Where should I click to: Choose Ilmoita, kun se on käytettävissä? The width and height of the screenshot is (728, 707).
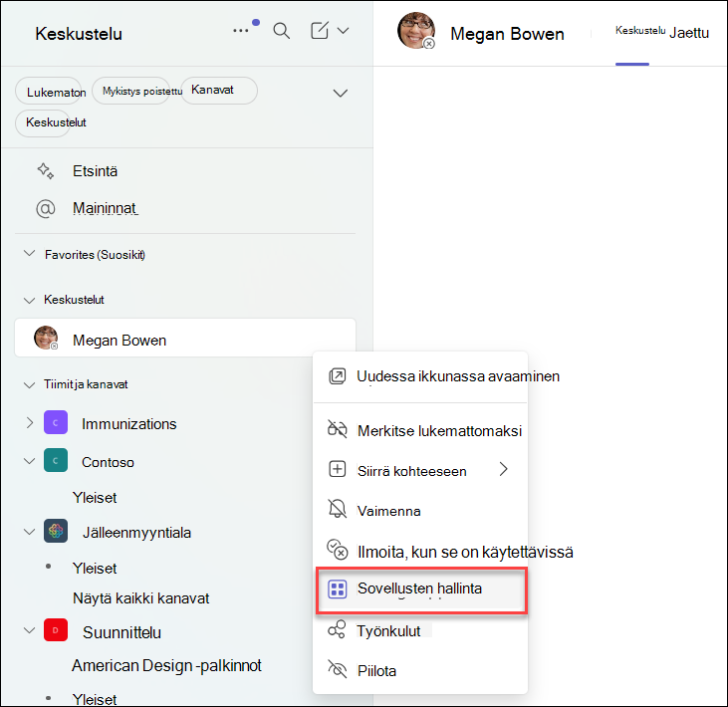420,552
